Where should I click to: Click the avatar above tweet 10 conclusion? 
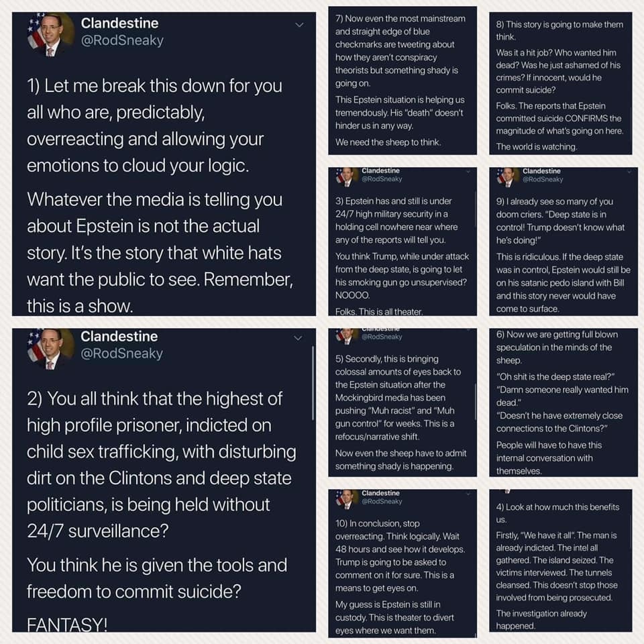point(346,499)
